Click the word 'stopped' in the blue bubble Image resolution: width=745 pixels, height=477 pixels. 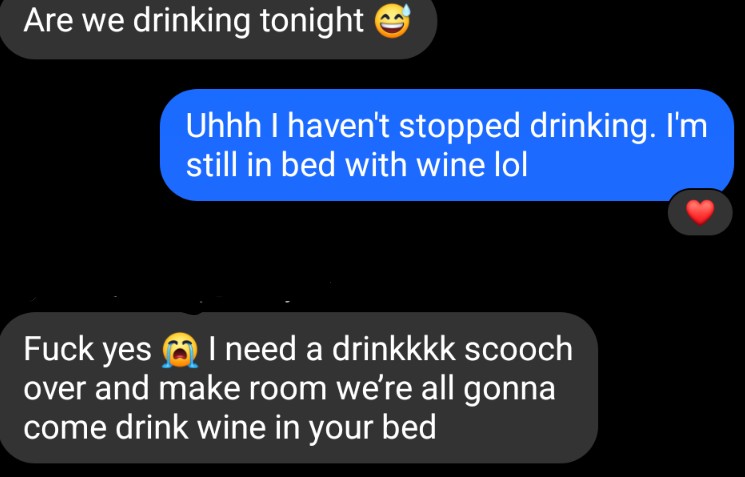click(x=459, y=127)
